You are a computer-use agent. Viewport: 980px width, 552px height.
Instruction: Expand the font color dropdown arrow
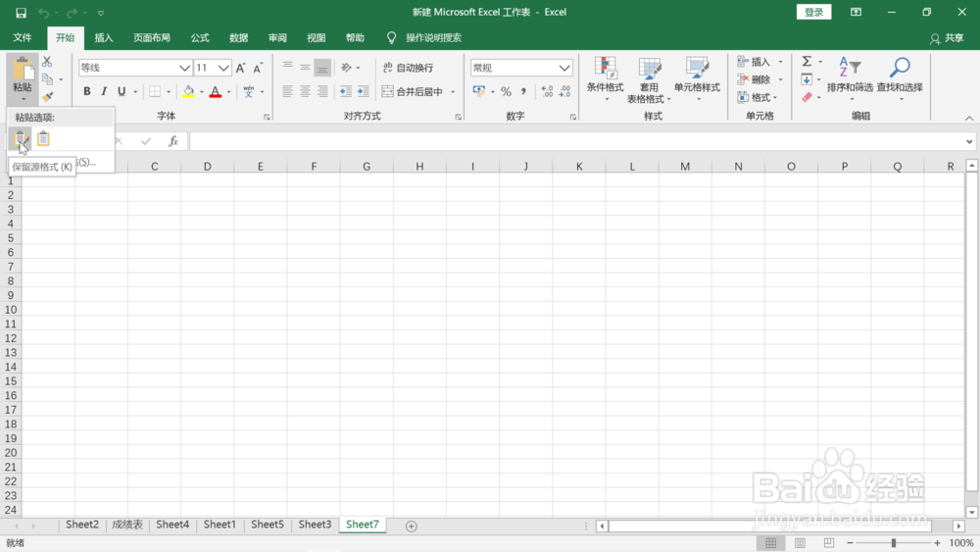point(228,92)
